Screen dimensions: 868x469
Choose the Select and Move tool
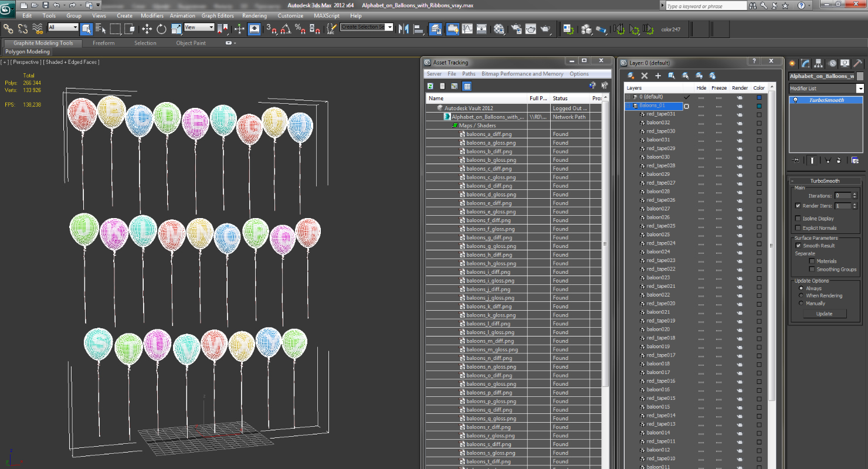pyautogui.click(x=147, y=28)
